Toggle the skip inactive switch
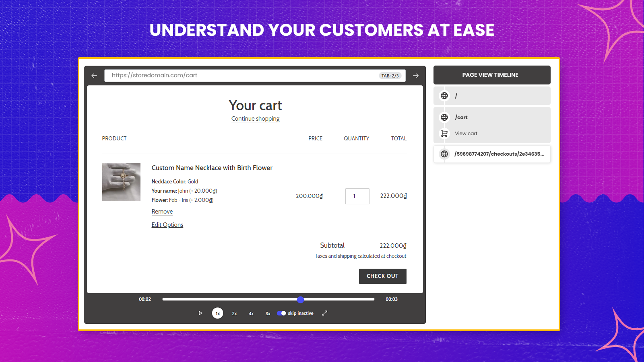The height and width of the screenshot is (362, 644). click(281, 313)
